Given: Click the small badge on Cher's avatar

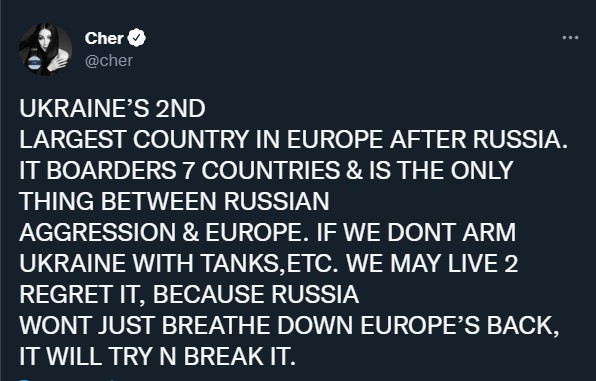Looking at the screenshot, I should pos(34,62).
